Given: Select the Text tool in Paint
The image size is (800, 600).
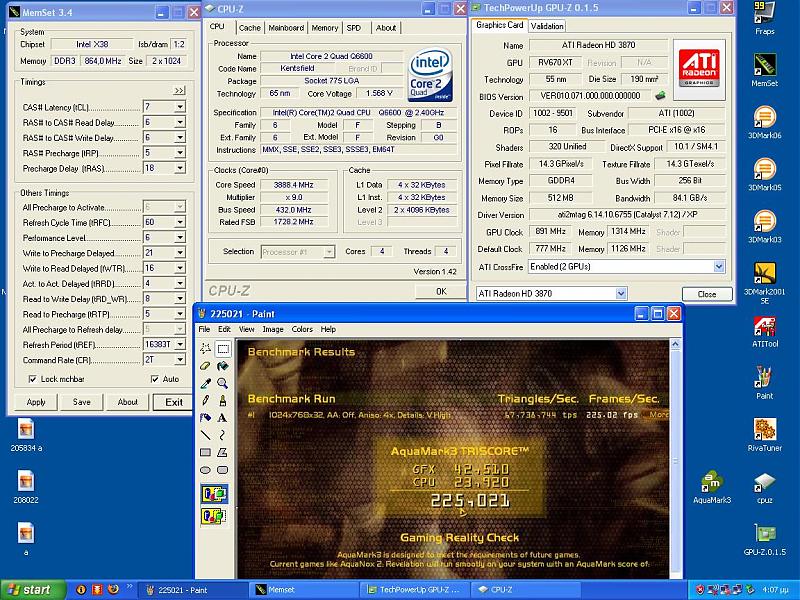Looking at the screenshot, I should pos(223,418).
